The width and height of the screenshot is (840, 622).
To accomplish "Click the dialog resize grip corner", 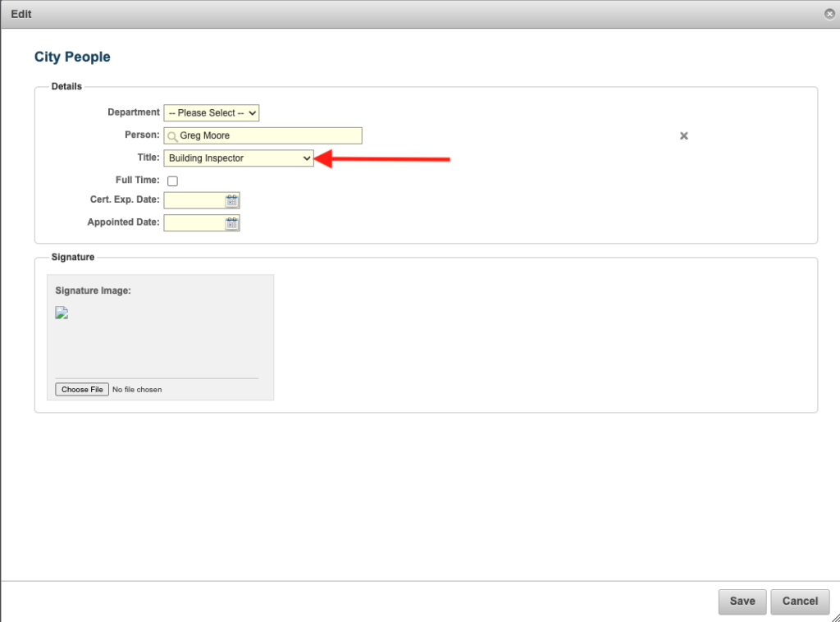I will click(x=835, y=618).
